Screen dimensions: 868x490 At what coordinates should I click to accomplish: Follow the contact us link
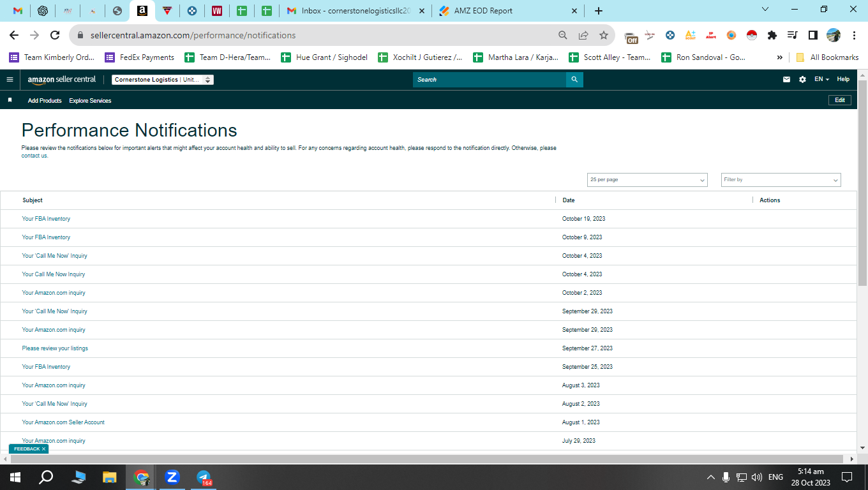click(34, 156)
